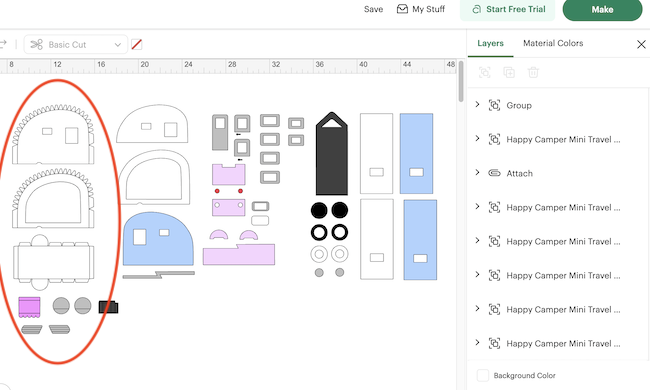Click the redo arrow icon
Viewport: 650px width, 390px height.
(3, 44)
